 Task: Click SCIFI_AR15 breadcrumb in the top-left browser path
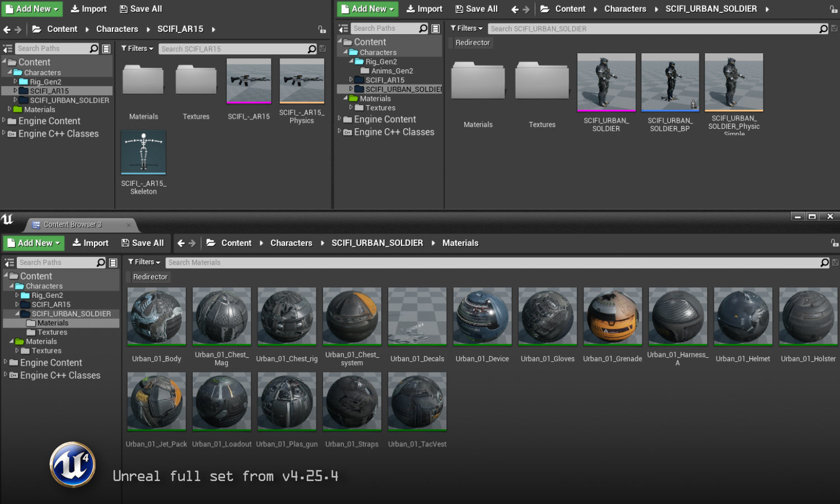coord(180,29)
